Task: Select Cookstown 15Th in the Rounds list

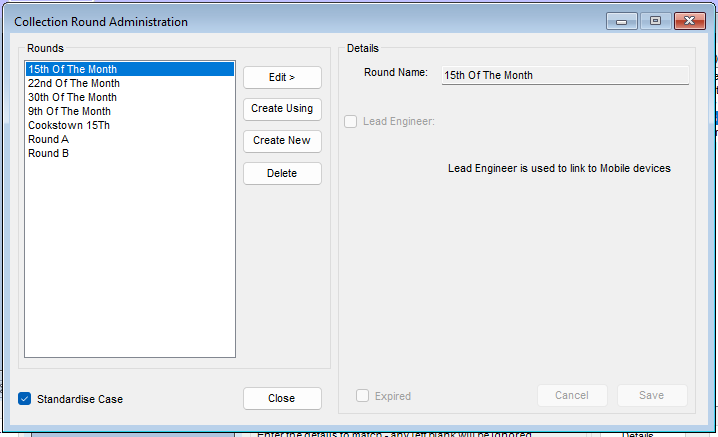Action: (x=130, y=125)
